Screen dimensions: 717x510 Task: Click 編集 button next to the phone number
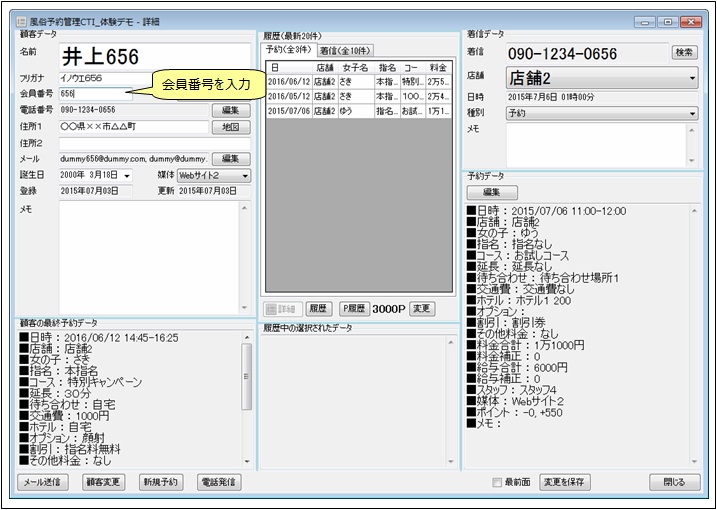coord(230,110)
